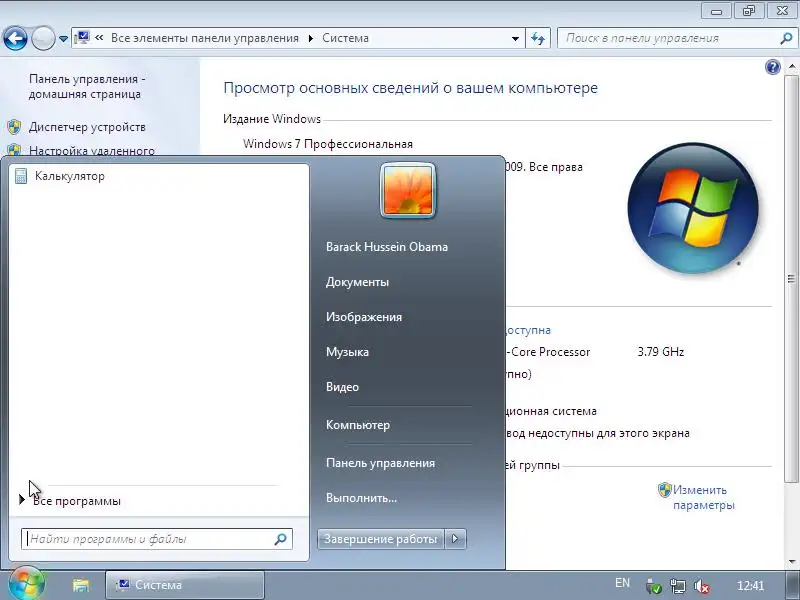Open Изображения in the Start menu
800x600 pixels.
tap(364, 317)
